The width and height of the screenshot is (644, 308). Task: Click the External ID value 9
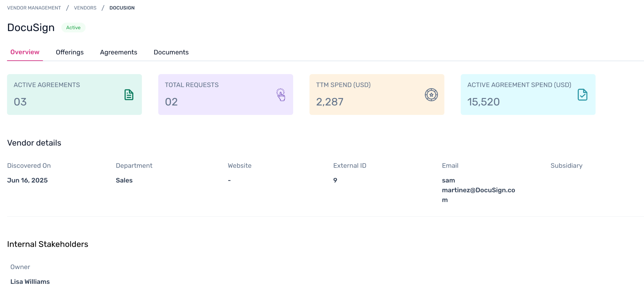click(x=335, y=180)
